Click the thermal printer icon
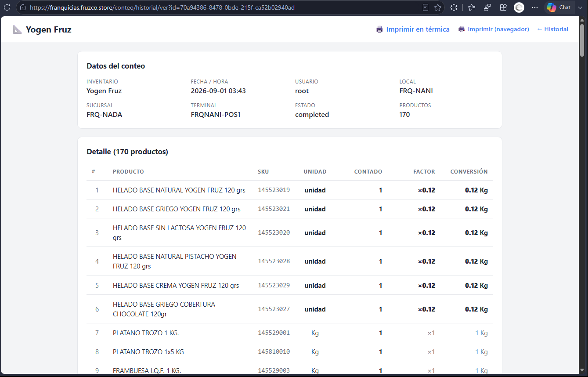Viewport: 588px width, 377px height. (x=379, y=29)
